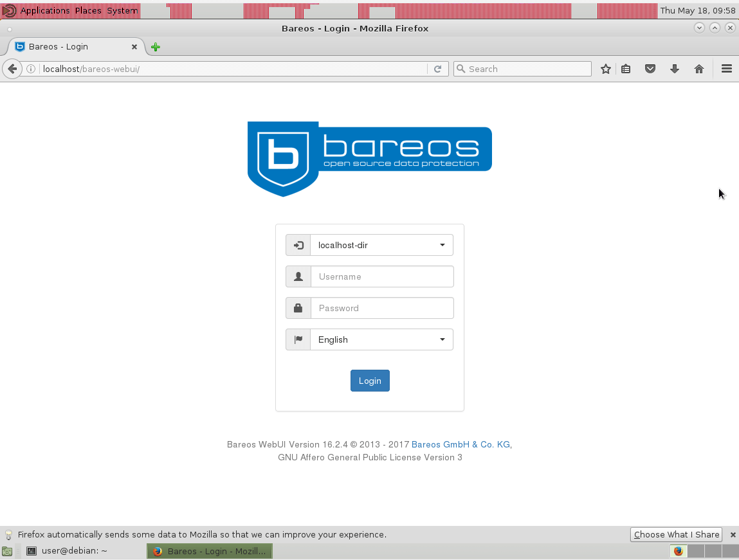Image resolution: width=739 pixels, height=560 pixels.
Task: Open the downloads arrow icon
Action: point(675,69)
